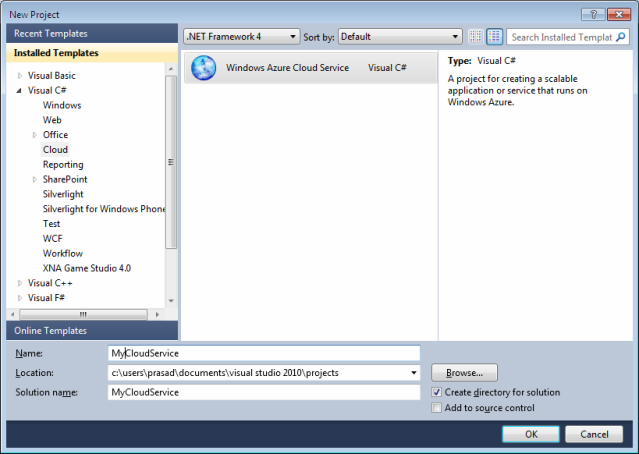Open the Recent Templates section
639x454 pixels.
(x=92, y=33)
